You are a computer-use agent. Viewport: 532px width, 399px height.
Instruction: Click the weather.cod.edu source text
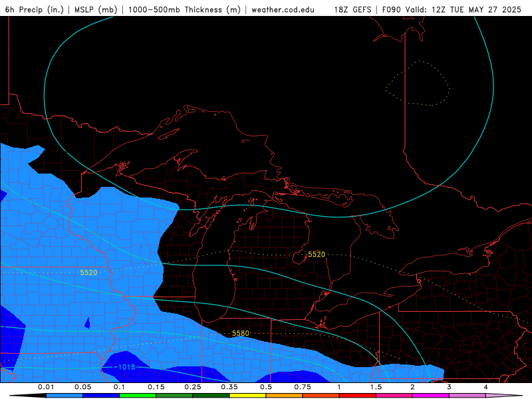click(283, 9)
